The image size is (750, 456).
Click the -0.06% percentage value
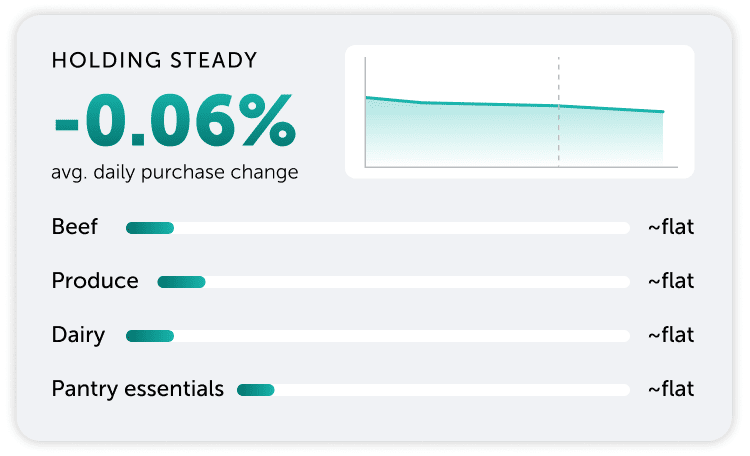point(175,122)
